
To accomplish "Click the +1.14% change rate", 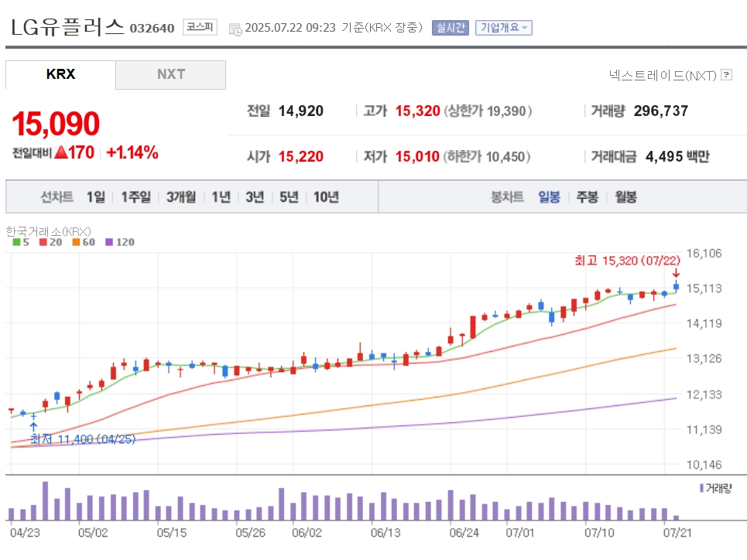I will point(132,152).
